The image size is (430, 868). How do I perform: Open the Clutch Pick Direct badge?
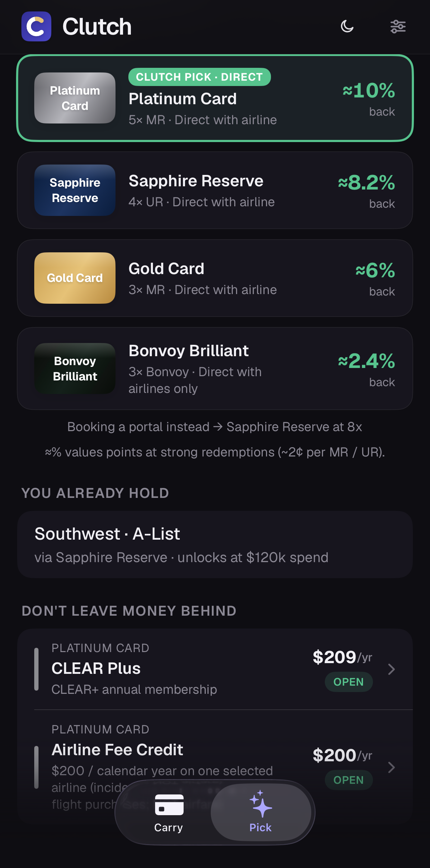click(x=200, y=77)
